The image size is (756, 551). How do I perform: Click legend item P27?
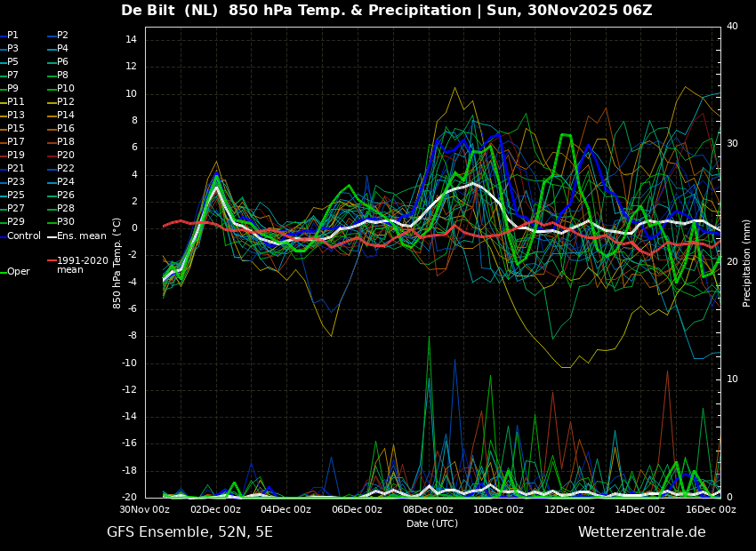(12, 209)
